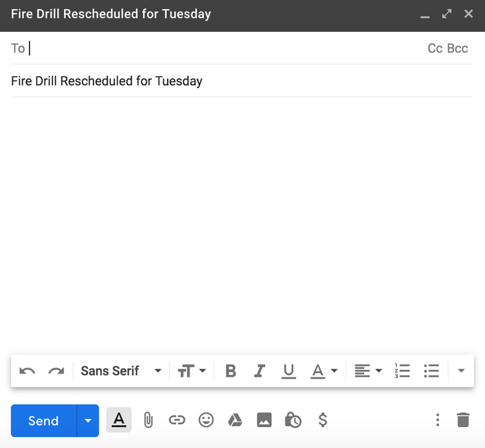Insert files using Google Drive icon

235,420
